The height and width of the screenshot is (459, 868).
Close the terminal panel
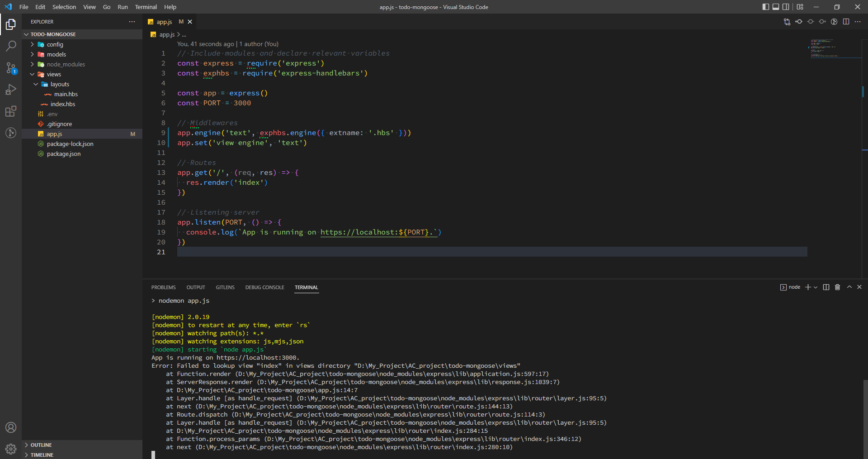(x=859, y=287)
